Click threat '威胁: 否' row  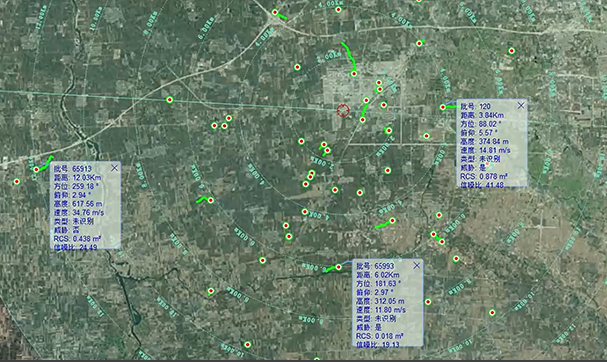pyautogui.click(x=67, y=230)
